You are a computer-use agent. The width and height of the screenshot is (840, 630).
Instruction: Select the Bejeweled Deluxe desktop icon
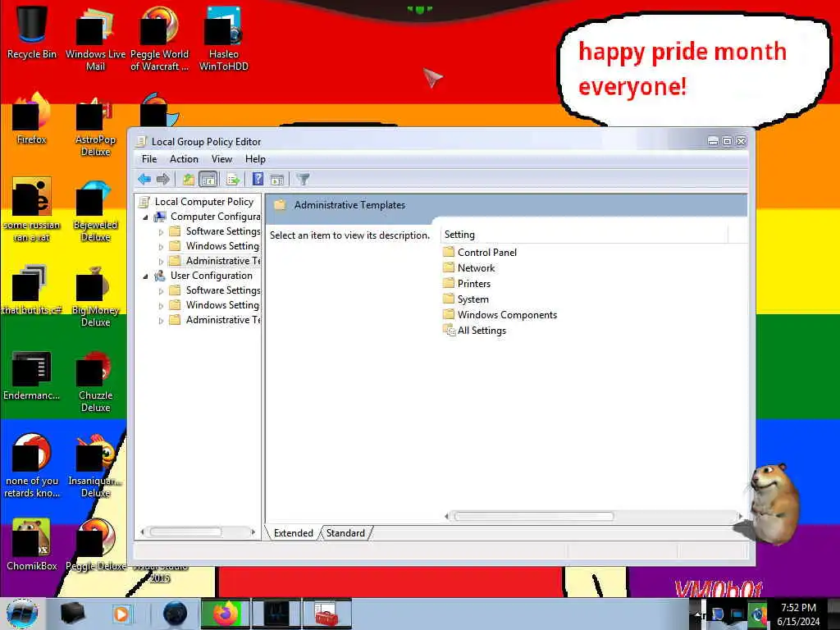point(95,211)
